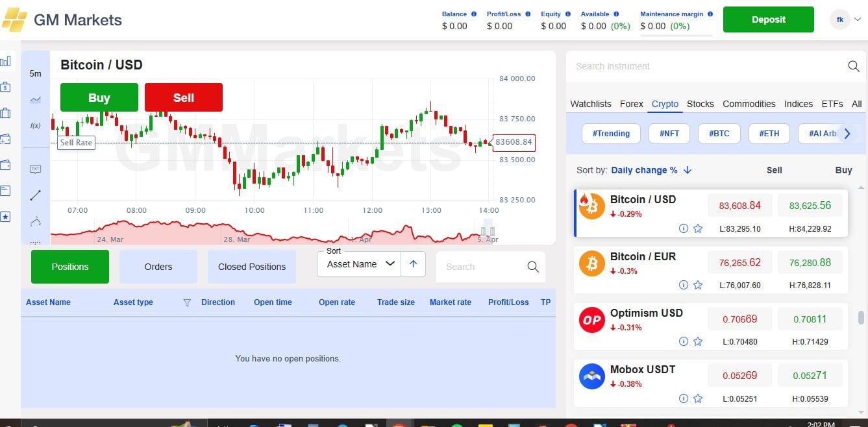Click Bitcoin / EUR sell price 76,265.62
The image size is (868, 427).
740,263
